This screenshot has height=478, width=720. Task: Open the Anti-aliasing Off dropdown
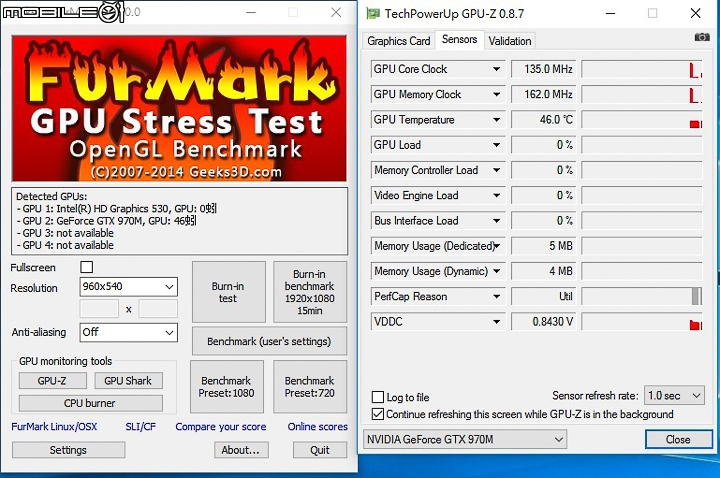pyautogui.click(x=128, y=332)
